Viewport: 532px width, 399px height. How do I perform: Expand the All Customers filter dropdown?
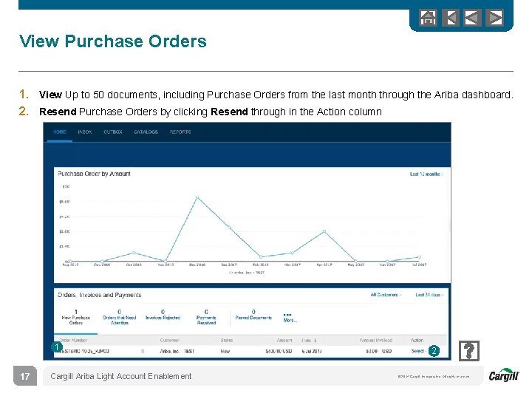(x=386, y=295)
